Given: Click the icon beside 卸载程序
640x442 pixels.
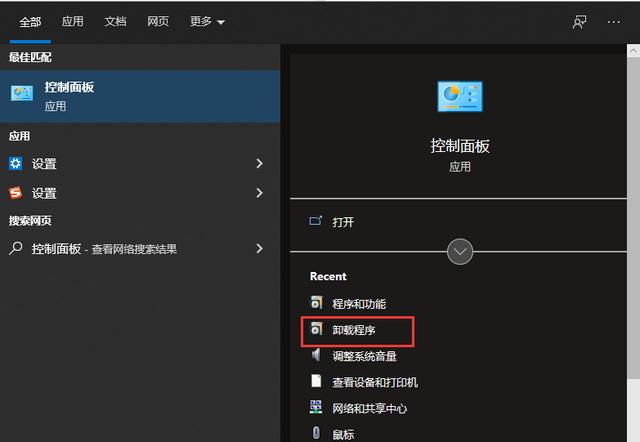Looking at the screenshot, I should (317, 329).
